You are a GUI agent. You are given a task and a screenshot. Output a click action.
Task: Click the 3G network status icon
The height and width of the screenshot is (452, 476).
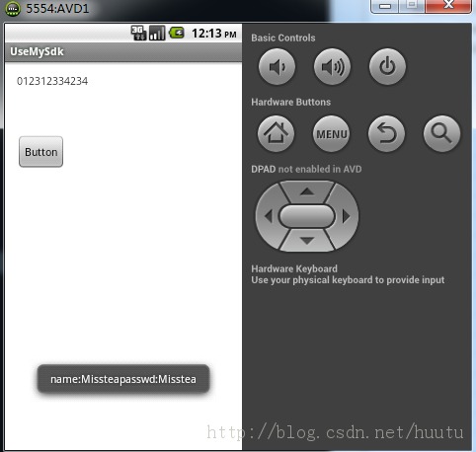coord(138,33)
